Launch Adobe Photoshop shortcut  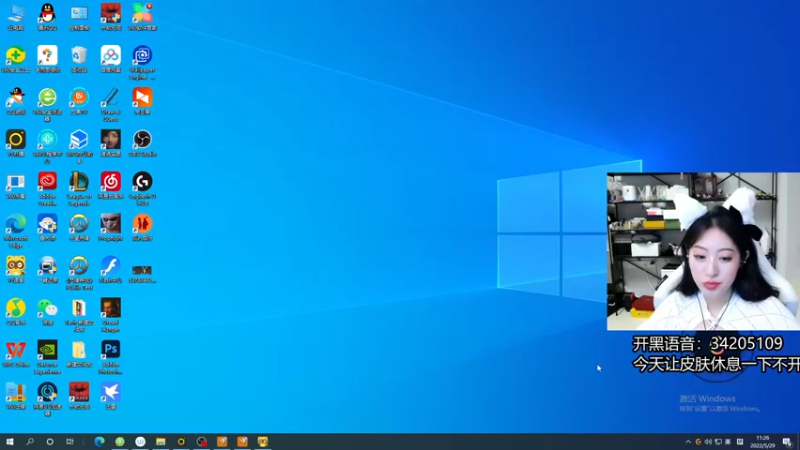pyautogui.click(x=111, y=357)
